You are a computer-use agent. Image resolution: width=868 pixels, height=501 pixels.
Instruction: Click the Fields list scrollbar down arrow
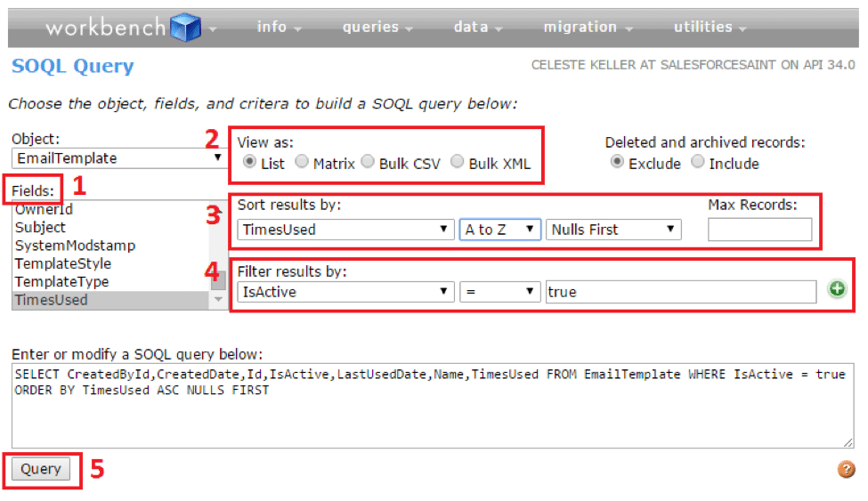point(219,301)
